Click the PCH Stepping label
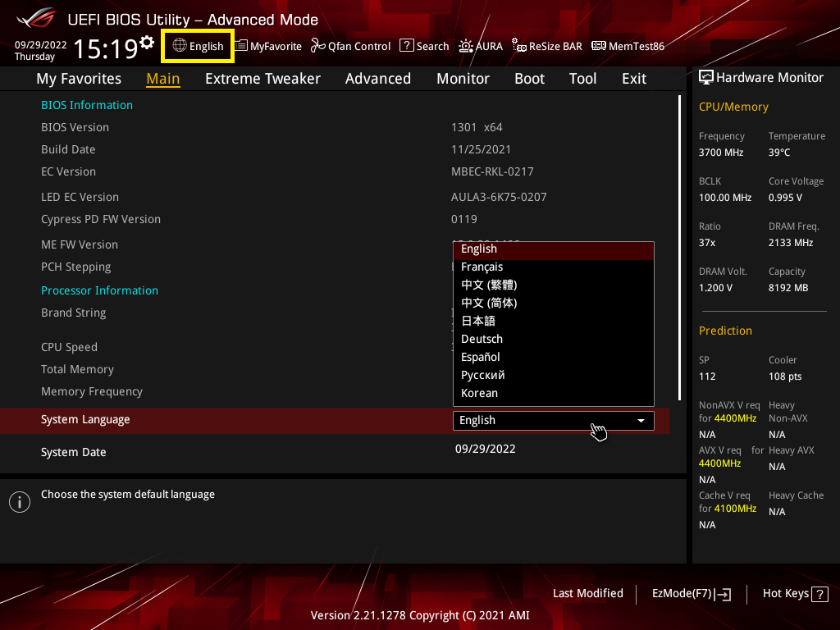The image size is (840, 630). [x=76, y=267]
